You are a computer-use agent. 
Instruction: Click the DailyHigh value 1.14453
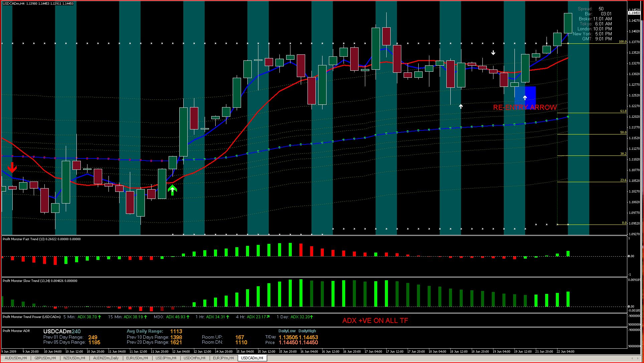(x=308, y=337)
